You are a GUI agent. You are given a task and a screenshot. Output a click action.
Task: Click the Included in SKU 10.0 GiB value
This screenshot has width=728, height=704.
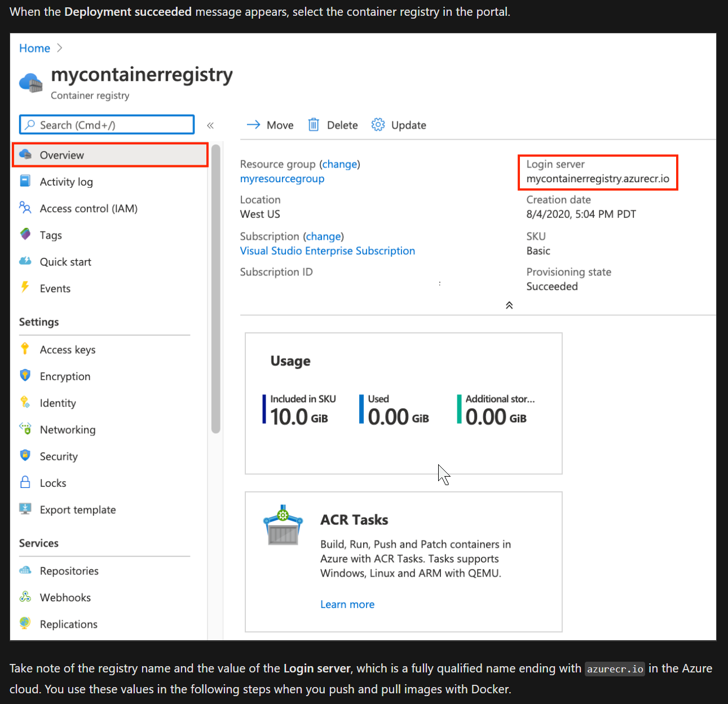click(x=299, y=417)
